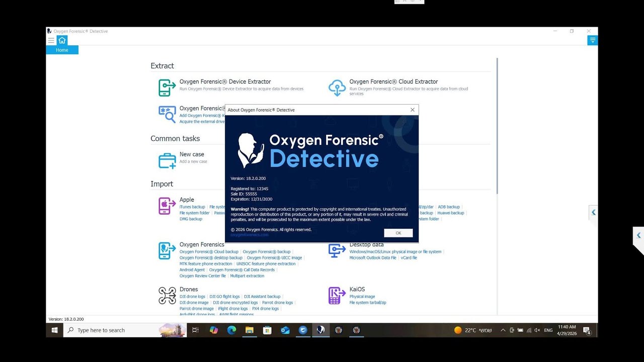Click the Task View taskbar icon
The image size is (644, 362).
[x=196, y=330]
